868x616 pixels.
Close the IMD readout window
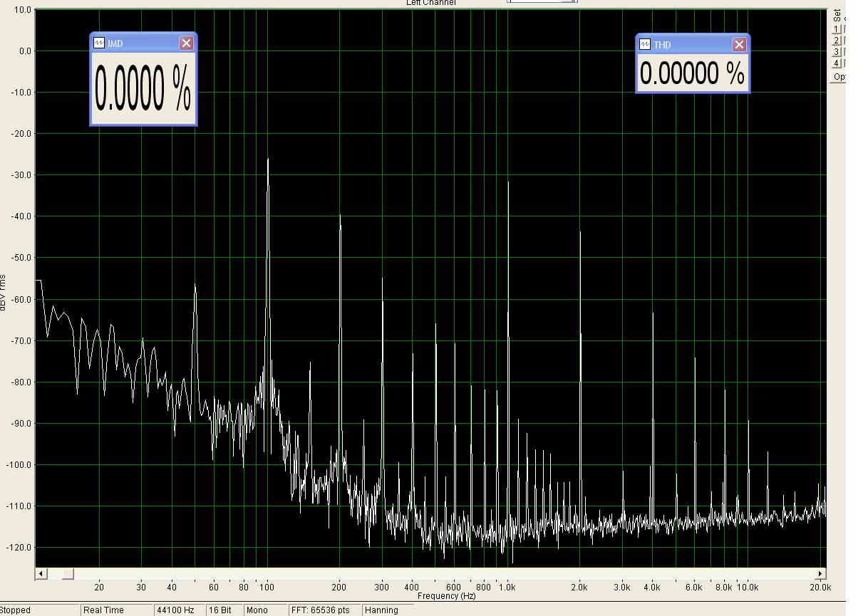[x=186, y=43]
